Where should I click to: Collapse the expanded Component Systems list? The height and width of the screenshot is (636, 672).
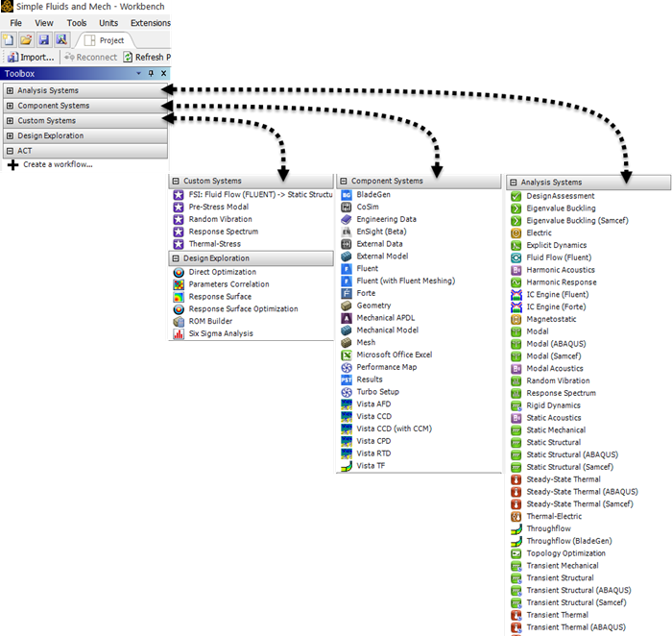coord(344,181)
